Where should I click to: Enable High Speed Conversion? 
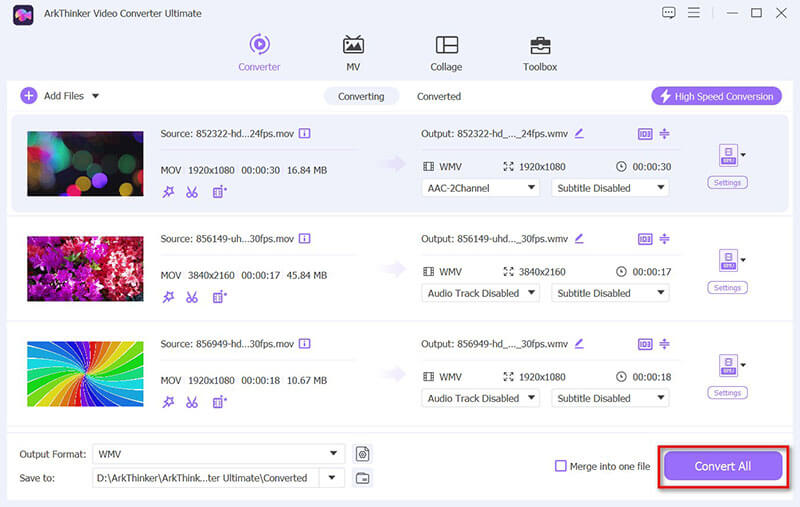[x=716, y=96]
